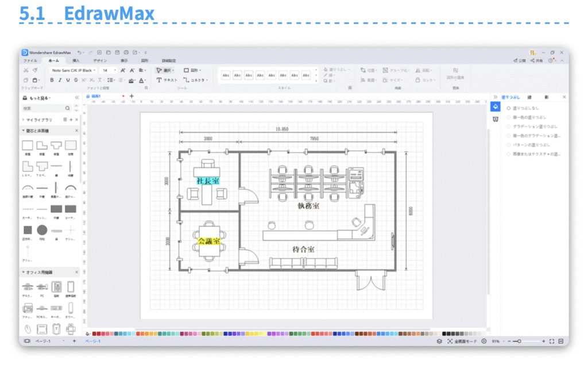Screen dimensions: 588x368
Task: Select グラデーション塗りつぶし radio option
Action: click(x=509, y=126)
